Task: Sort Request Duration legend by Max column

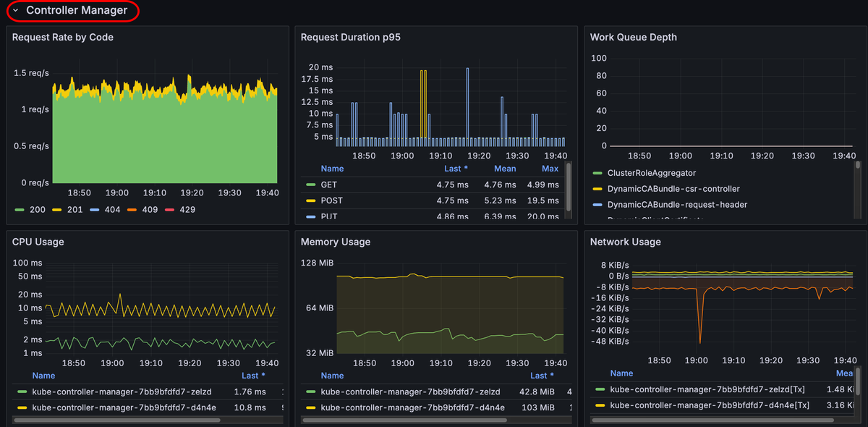Action: 550,169
